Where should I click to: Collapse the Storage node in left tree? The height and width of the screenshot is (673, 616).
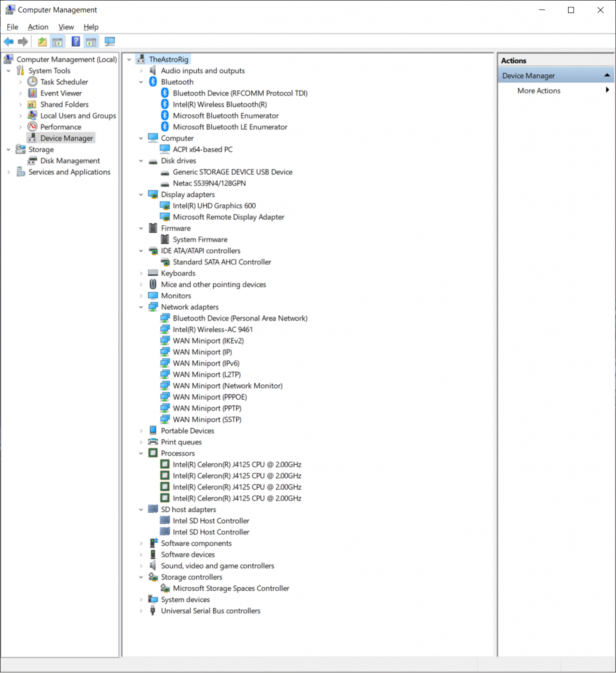tap(9, 149)
